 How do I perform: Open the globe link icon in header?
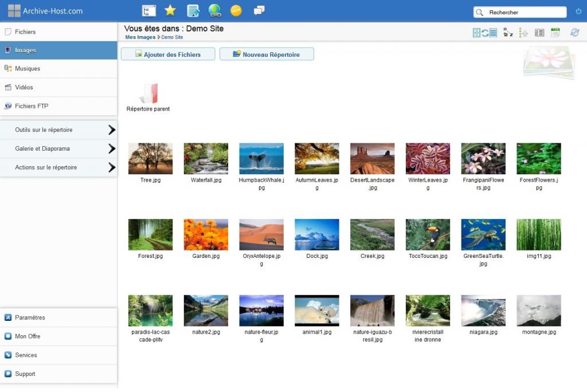pyautogui.click(x=214, y=10)
